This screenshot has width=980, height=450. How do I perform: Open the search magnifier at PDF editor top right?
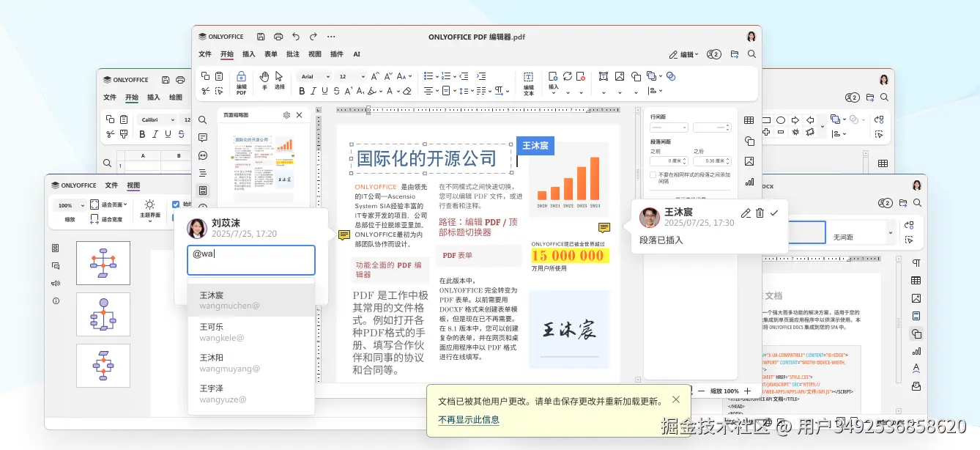click(x=751, y=54)
